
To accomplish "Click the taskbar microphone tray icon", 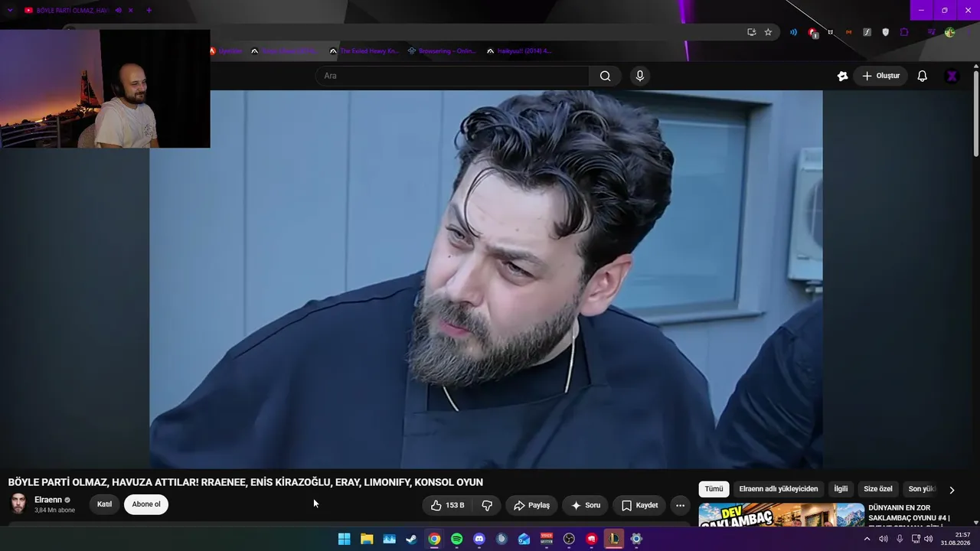I will (900, 539).
